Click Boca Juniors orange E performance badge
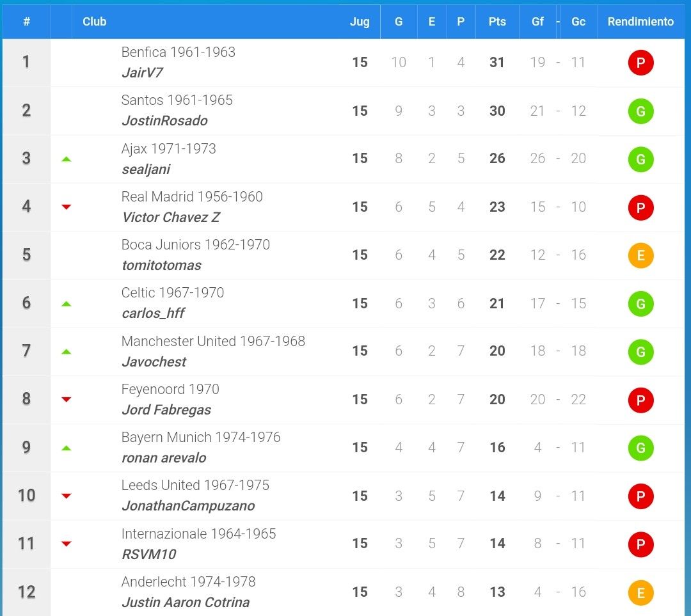Viewport: 691px width, 616px height. pos(640,256)
